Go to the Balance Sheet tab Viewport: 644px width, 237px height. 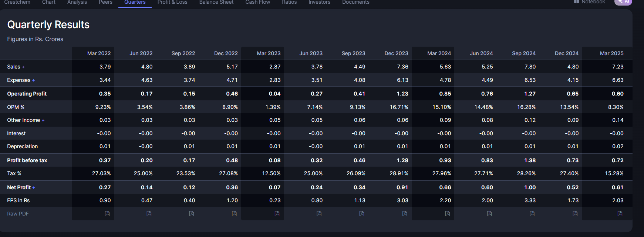pyautogui.click(x=216, y=3)
